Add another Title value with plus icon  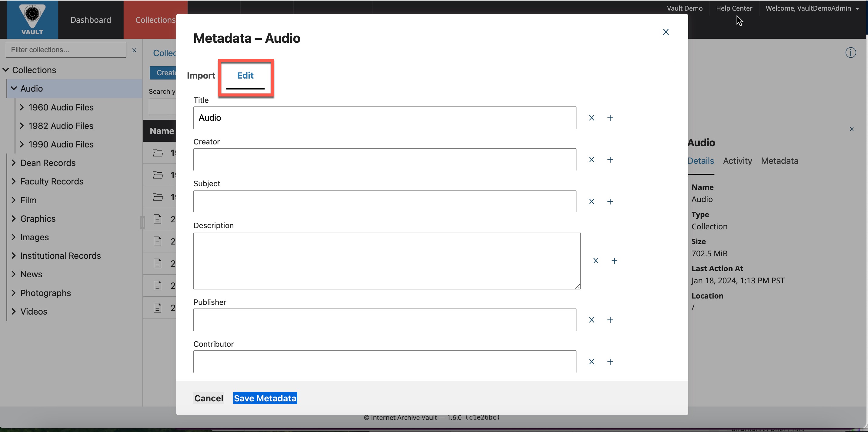(x=610, y=118)
